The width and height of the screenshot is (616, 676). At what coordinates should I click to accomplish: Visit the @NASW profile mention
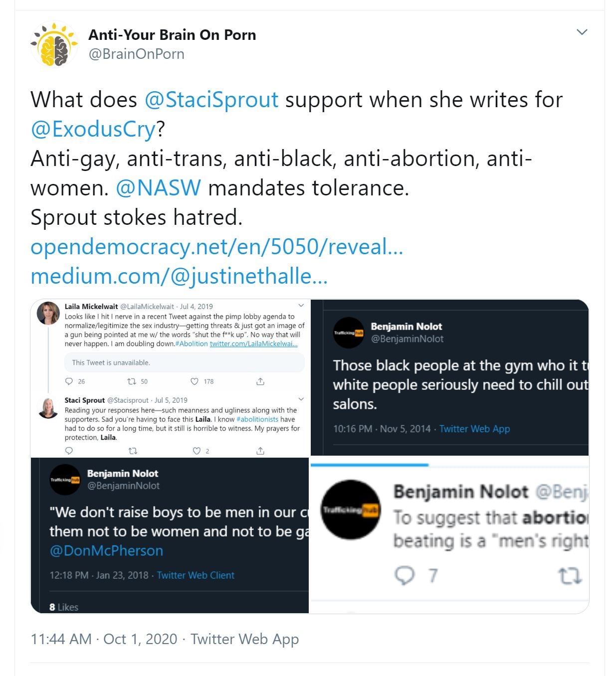pos(159,188)
